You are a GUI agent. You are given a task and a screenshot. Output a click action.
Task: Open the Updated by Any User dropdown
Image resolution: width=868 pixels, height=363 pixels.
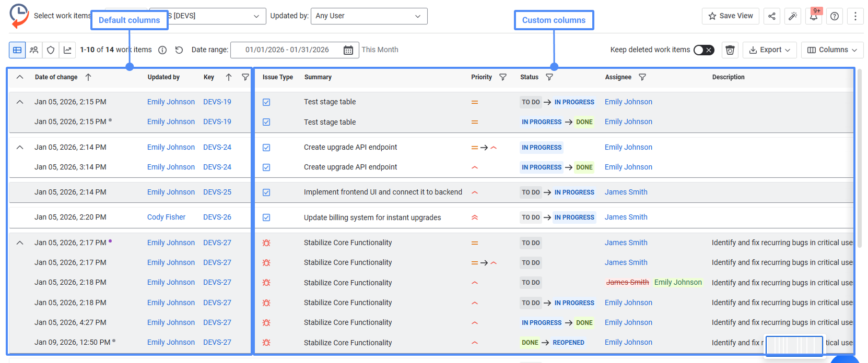(369, 16)
